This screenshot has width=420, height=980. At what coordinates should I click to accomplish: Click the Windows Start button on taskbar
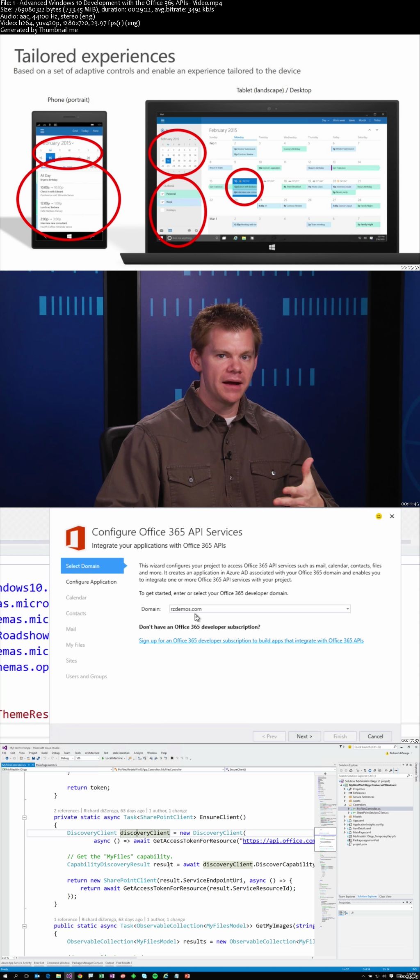[x=5, y=976]
